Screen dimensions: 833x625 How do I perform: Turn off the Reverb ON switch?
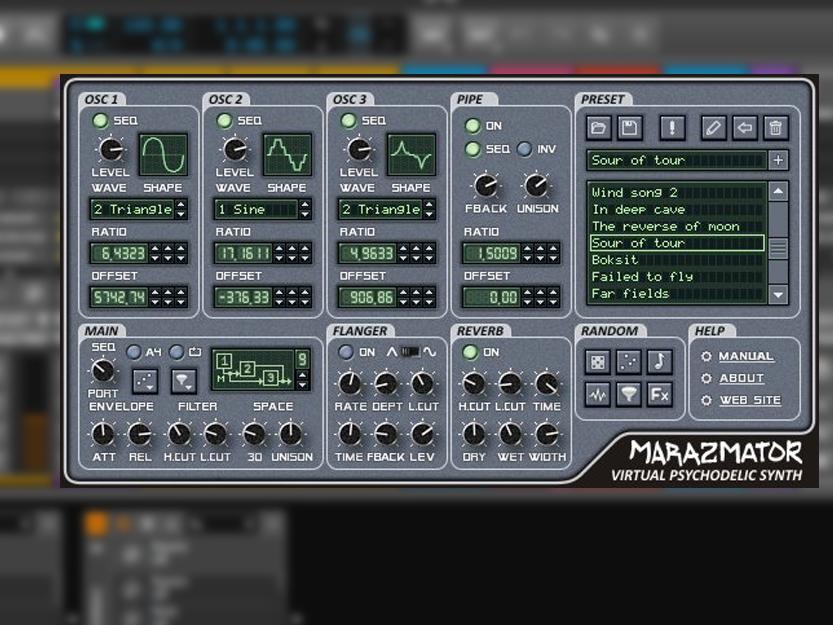point(471,352)
